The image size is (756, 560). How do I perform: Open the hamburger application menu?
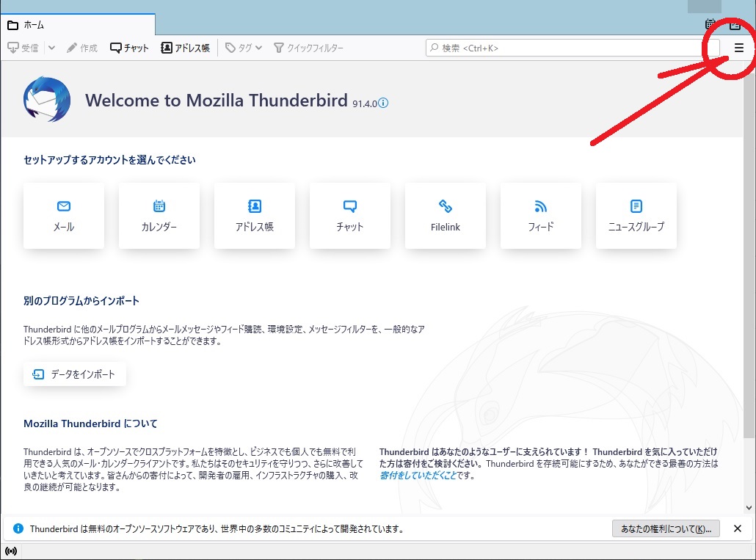(x=739, y=48)
